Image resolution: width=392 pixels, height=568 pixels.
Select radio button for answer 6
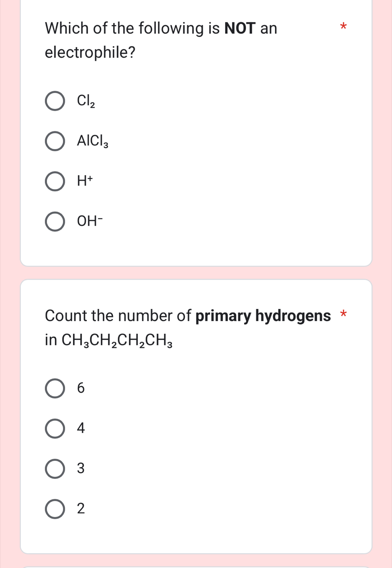(x=55, y=388)
